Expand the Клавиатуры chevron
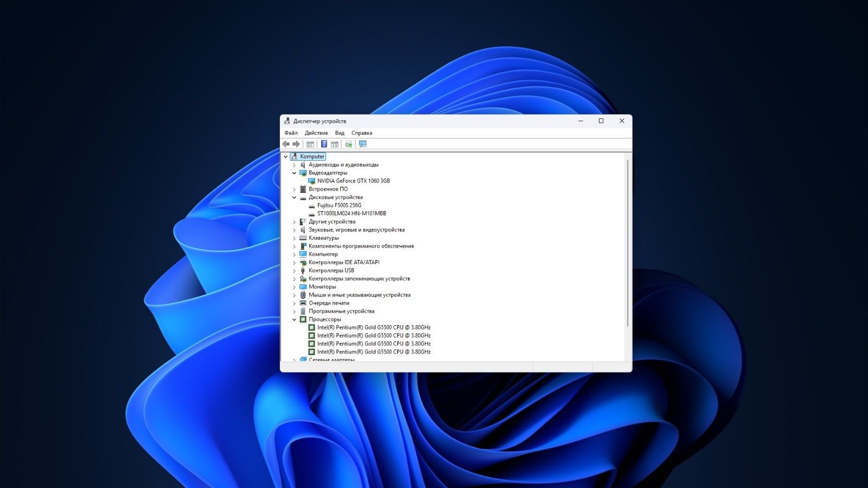The width and height of the screenshot is (868, 488). [x=295, y=238]
